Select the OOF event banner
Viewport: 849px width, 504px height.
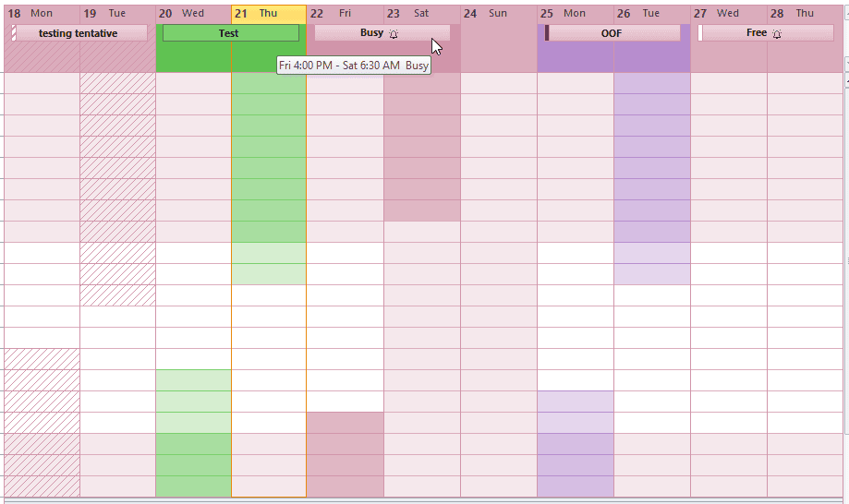point(612,33)
